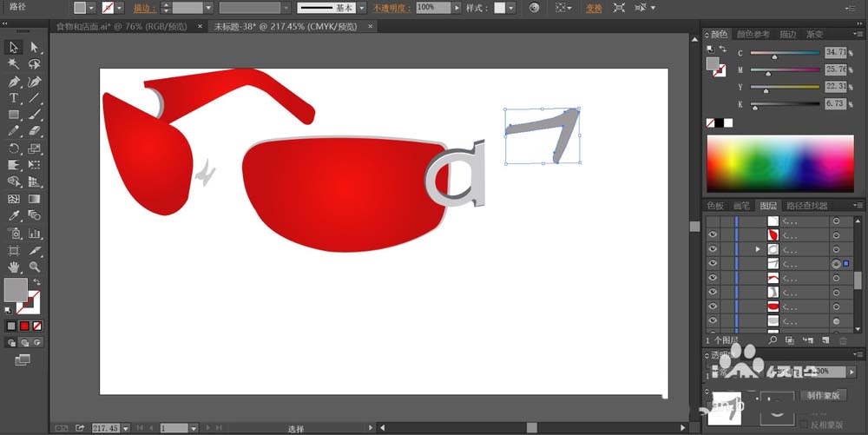Select the Paintbrush tool
The height and width of the screenshot is (435, 868).
35,115
